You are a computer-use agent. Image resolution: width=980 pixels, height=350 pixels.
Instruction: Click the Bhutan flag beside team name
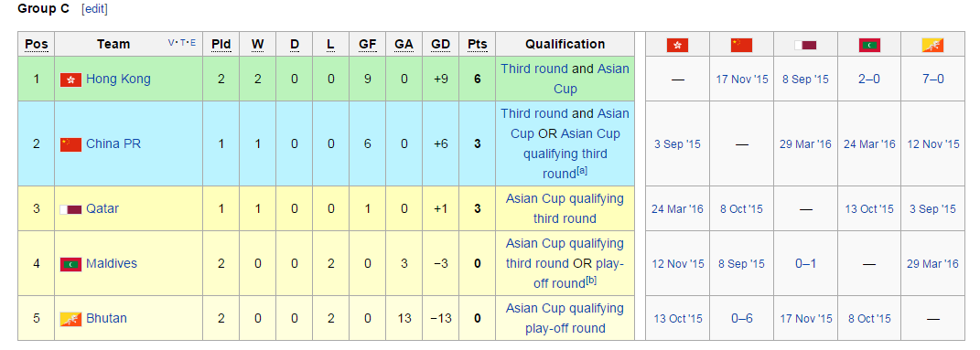(70, 319)
